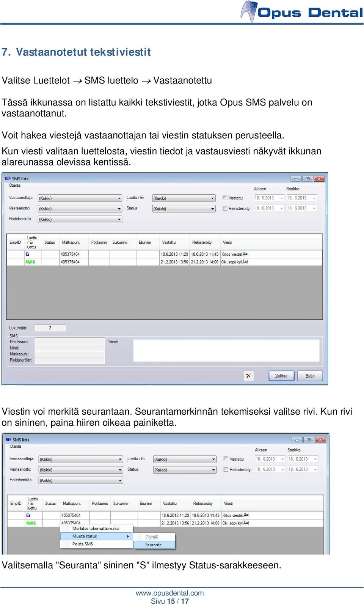Screen dimensions: 364x606
Task: Click '21.2.2013 14:08' cell in first window
Action: coord(205,262)
